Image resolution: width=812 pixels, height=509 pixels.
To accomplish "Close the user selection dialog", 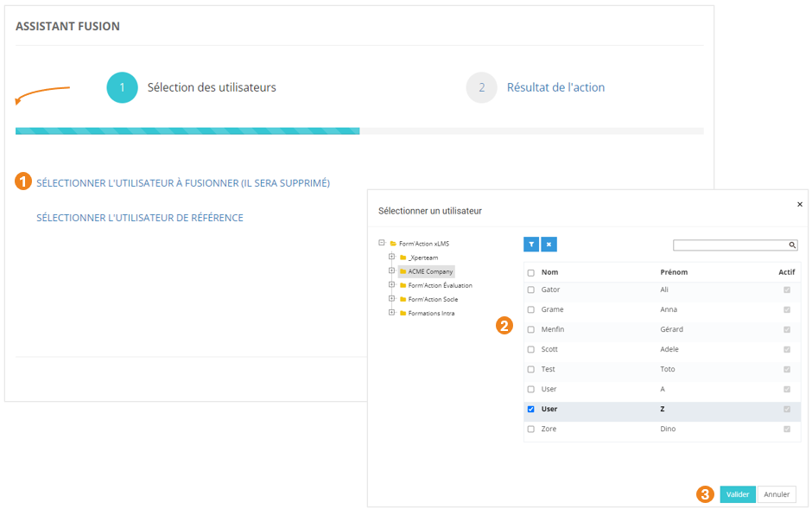I will [799, 205].
